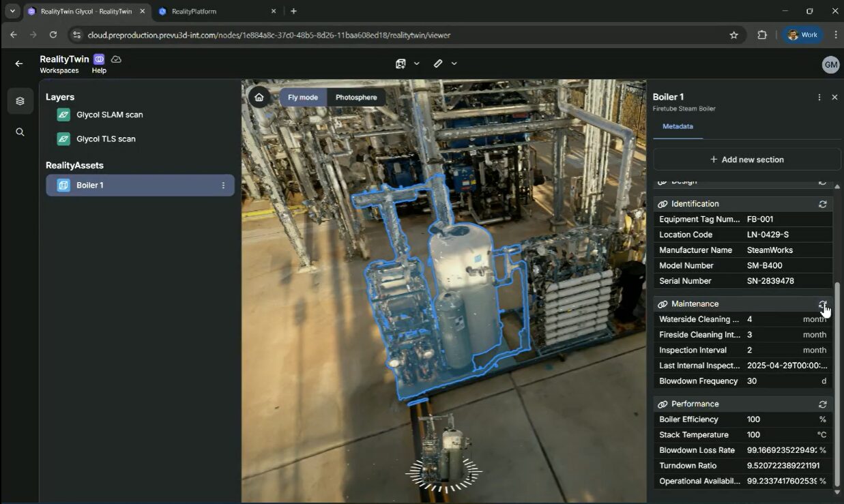Click the Boiler 1 asset cube icon
The image size is (844, 504).
coord(63,186)
